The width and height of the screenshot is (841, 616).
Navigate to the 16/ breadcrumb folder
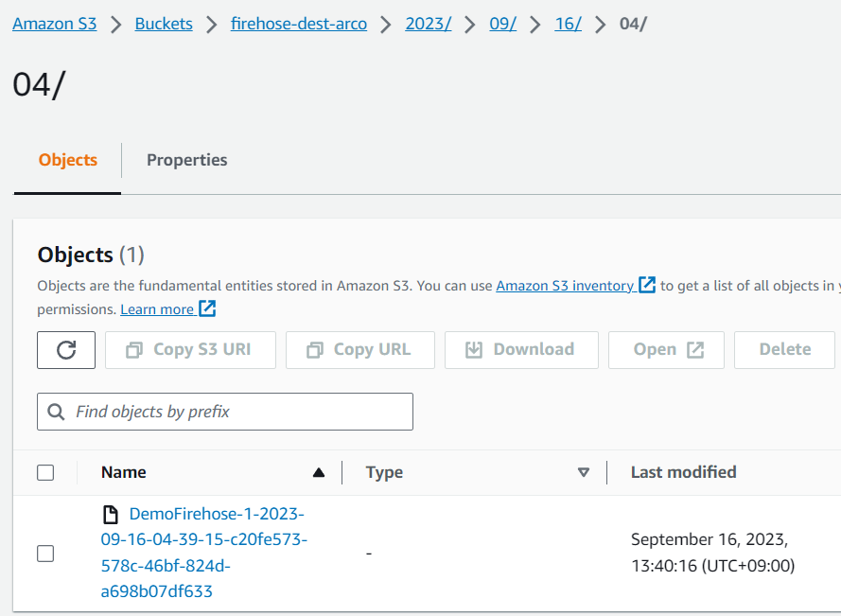(x=568, y=24)
